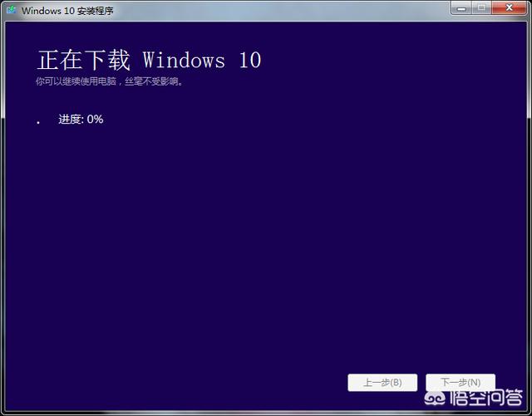The width and height of the screenshot is (532, 416).
Task: Click the heading 正在下载 Windows 10
Action: (149, 61)
